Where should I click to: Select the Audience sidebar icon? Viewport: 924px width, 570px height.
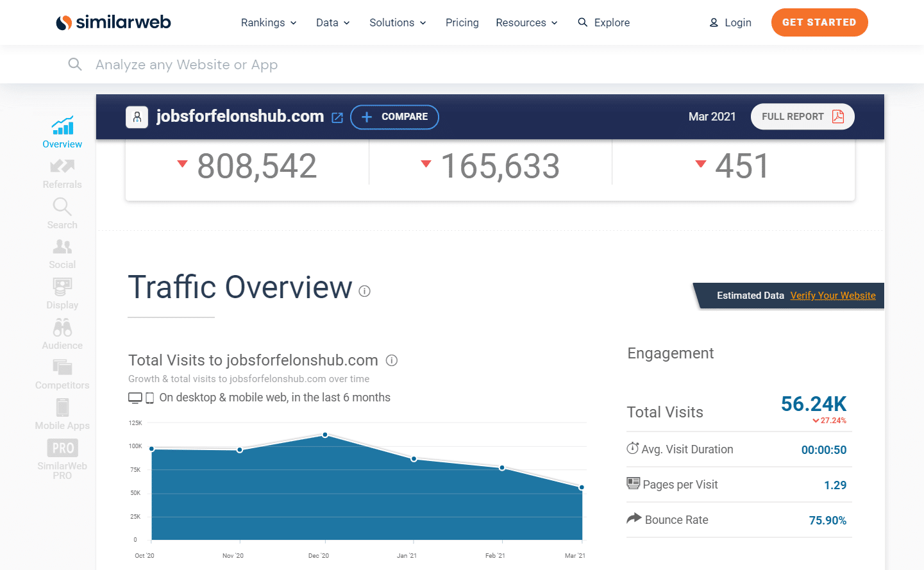pyautogui.click(x=62, y=328)
